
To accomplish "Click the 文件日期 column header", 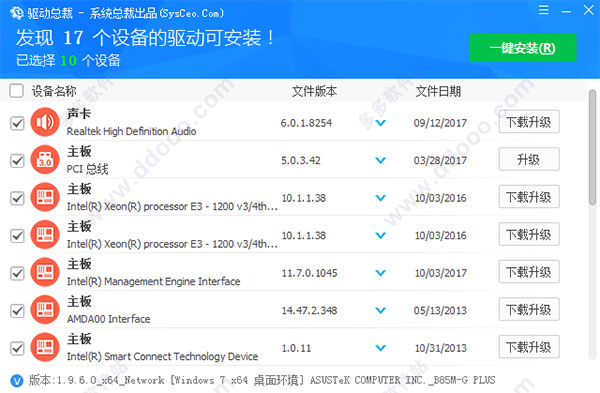I will 438,91.
